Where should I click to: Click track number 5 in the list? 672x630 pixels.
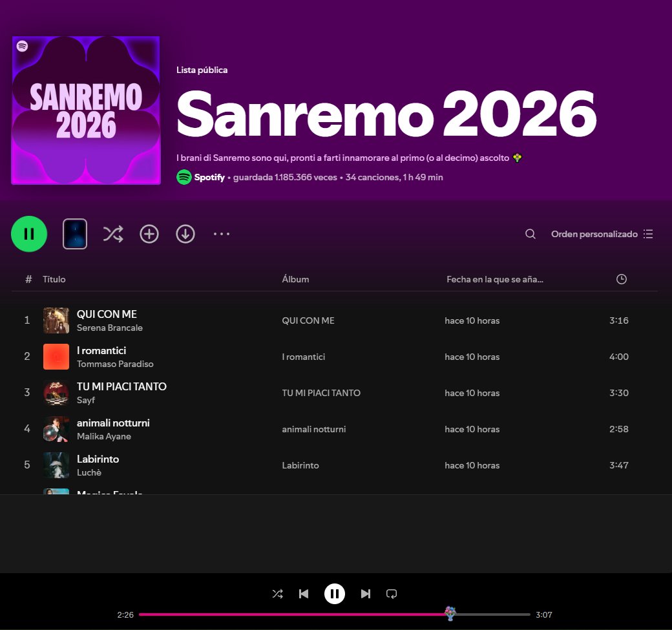(27, 465)
